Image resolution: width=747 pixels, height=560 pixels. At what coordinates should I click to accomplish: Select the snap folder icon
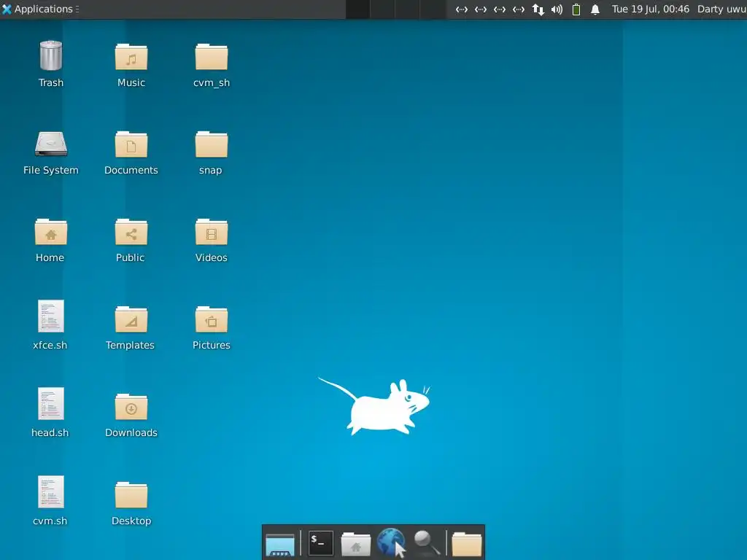212,145
